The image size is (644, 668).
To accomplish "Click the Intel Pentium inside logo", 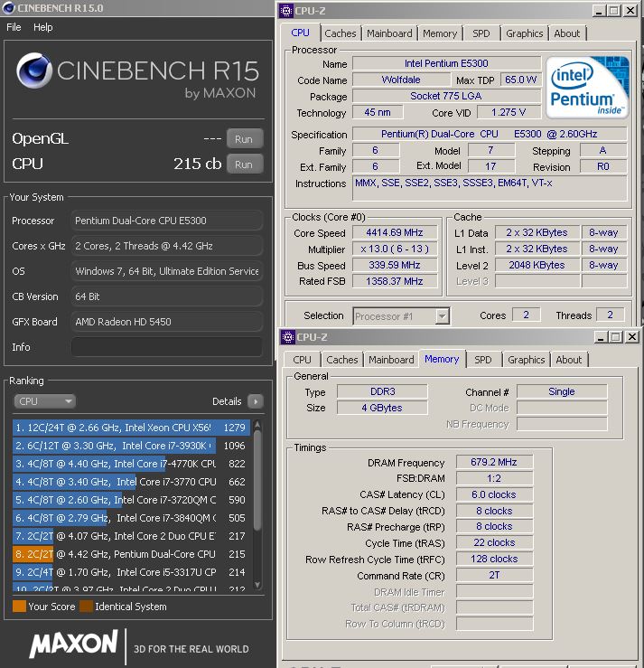I will pyautogui.click(x=587, y=88).
